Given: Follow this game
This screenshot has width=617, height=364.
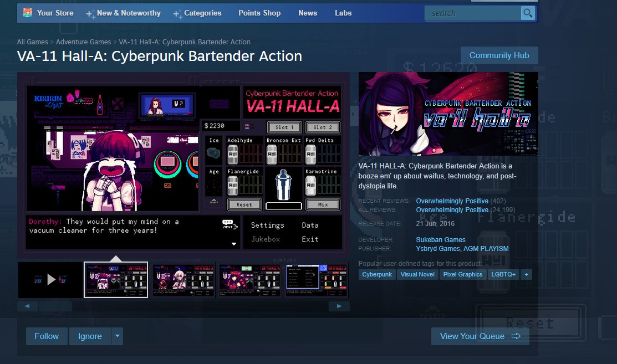Looking at the screenshot, I should [47, 336].
